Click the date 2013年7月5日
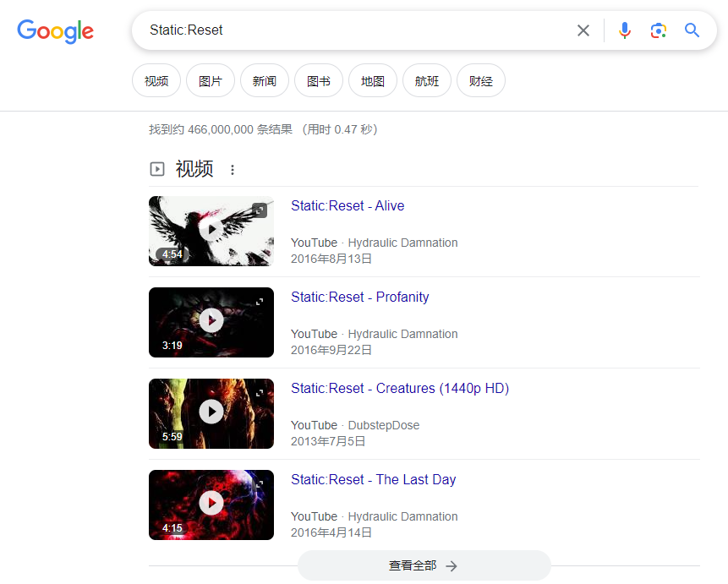728x584 pixels. coord(328,441)
